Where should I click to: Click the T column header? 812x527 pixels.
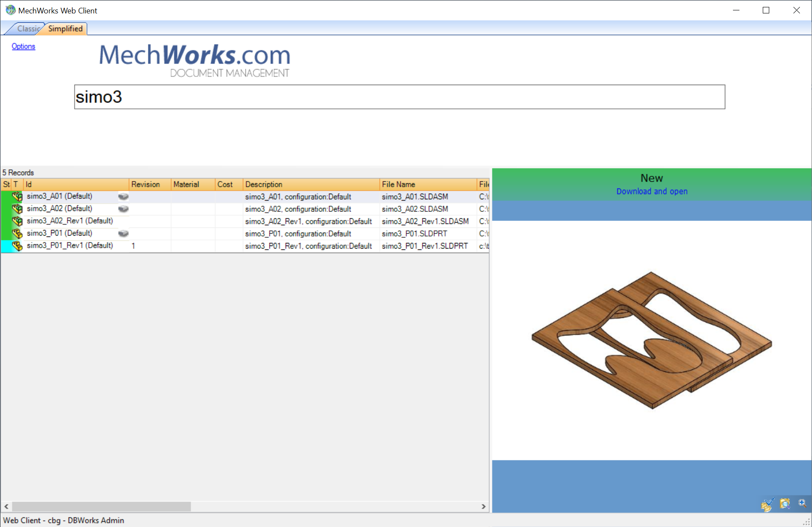(x=17, y=185)
